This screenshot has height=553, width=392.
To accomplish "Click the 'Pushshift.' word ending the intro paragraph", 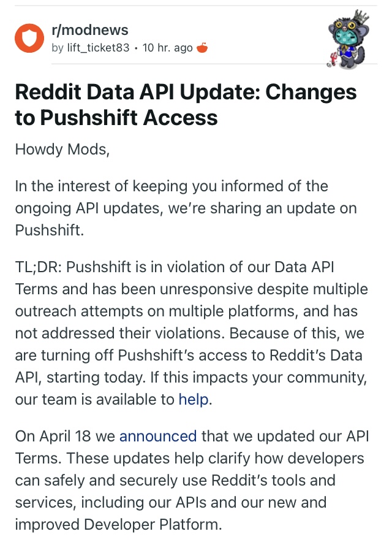I will [x=50, y=231].
